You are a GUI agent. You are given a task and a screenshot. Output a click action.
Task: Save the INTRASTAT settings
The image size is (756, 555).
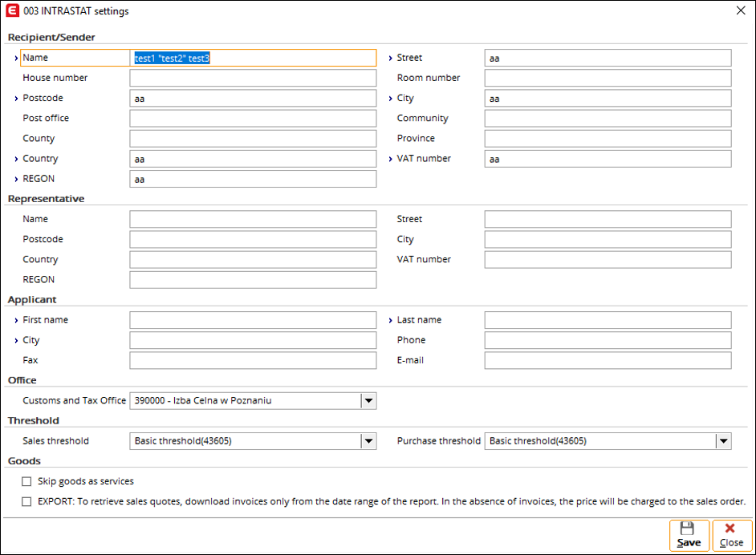click(689, 535)
